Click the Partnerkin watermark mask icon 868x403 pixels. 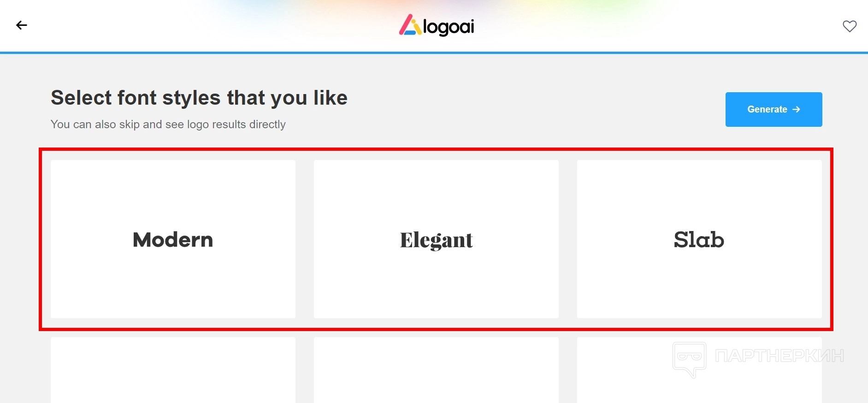pos(689,357)
